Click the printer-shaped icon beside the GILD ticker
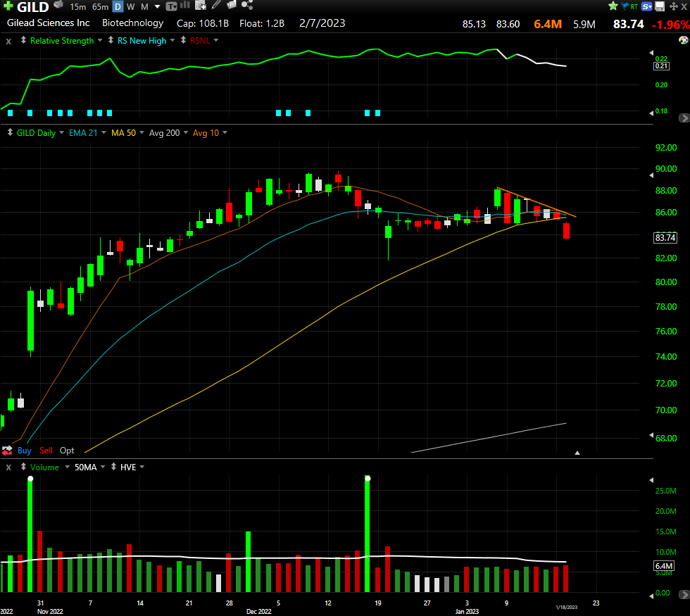The height and width of the screenshot is (616, 690). click(58, 5)
